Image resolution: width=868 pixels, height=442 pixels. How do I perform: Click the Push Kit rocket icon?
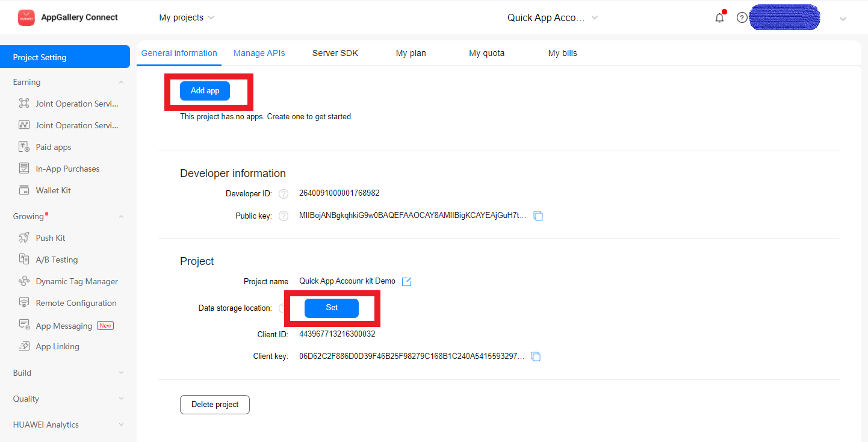tap(24, 238)
